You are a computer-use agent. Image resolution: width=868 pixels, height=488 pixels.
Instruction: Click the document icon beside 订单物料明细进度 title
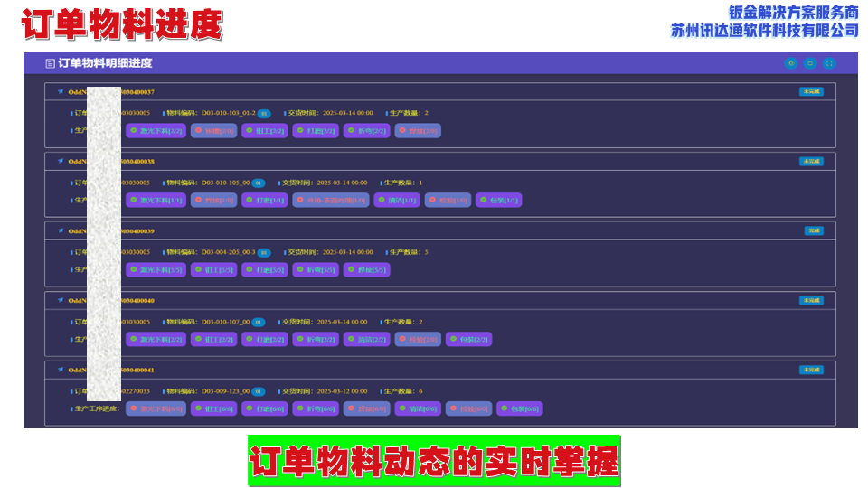click(x=50, y=64)
